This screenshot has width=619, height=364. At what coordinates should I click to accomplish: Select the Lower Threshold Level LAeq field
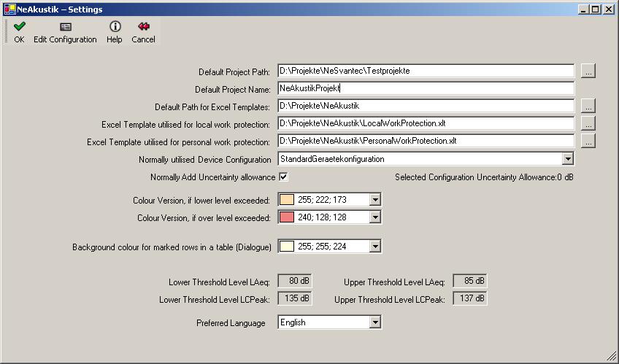coord(295,281)
